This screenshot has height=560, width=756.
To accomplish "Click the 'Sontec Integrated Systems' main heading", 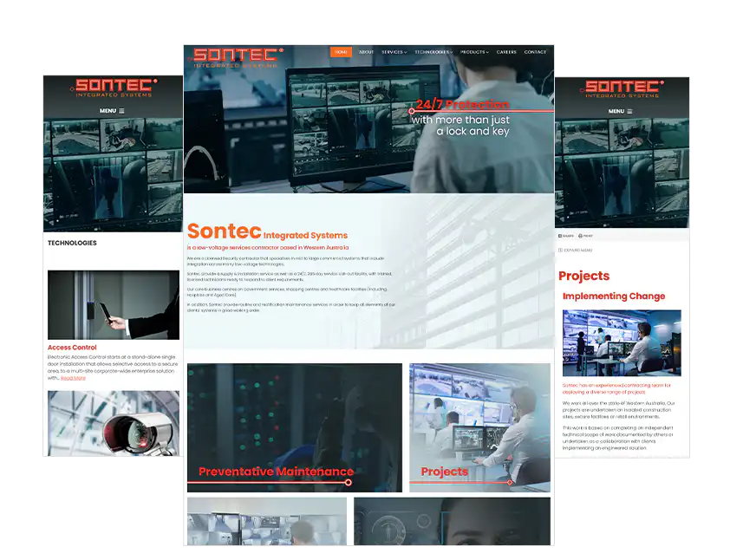I will [267, 231].
